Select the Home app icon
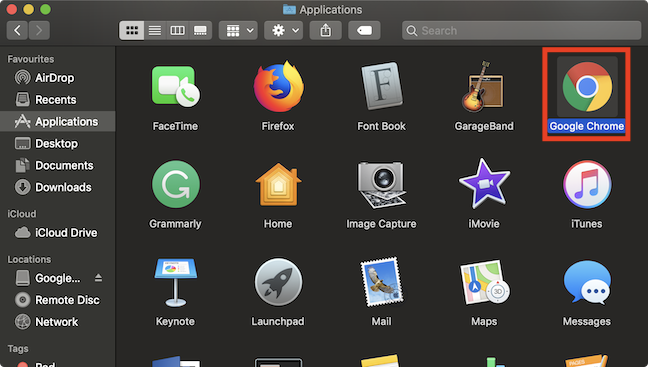 click(x=278, y=184)
